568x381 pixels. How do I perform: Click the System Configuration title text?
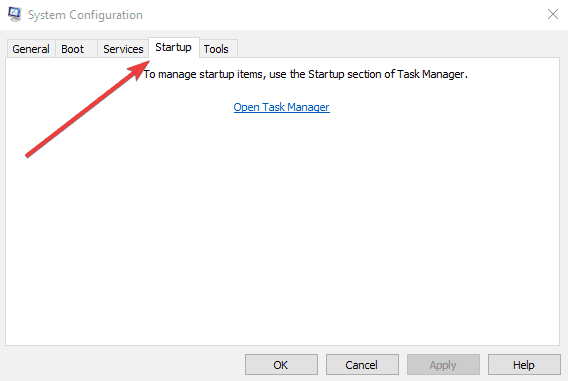(x=85, y=15)
